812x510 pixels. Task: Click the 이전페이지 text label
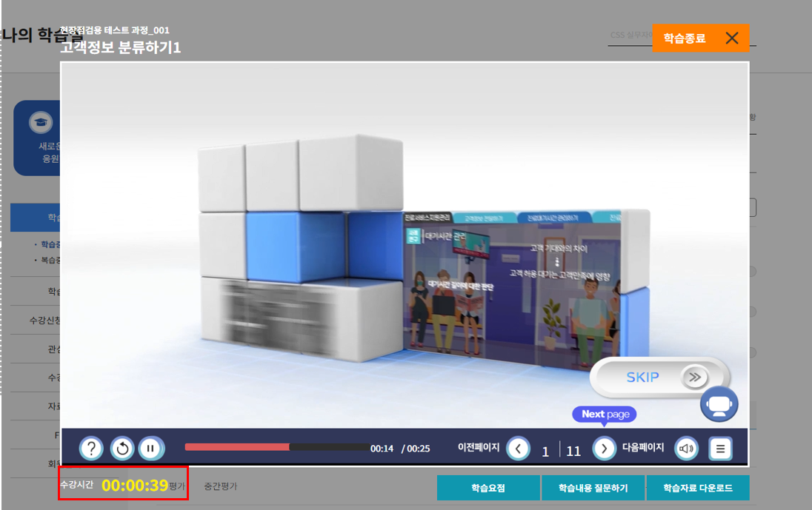point(479,448)
